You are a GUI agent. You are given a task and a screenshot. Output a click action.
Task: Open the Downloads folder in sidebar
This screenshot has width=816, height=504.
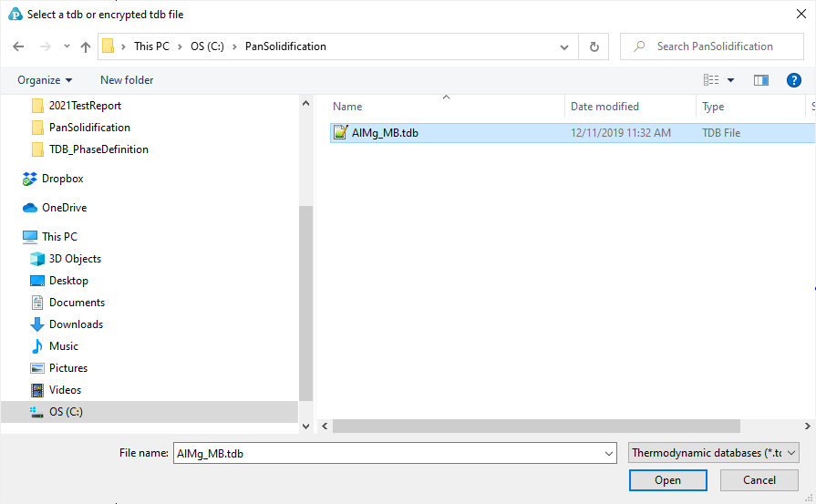[75, 324]
